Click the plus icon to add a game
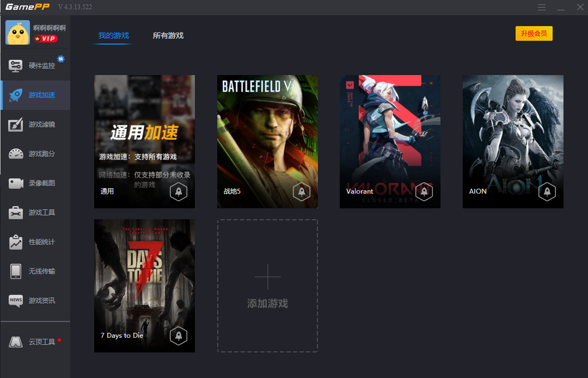Viewport: 588px width, 378px height. click(x=268, y=277)
